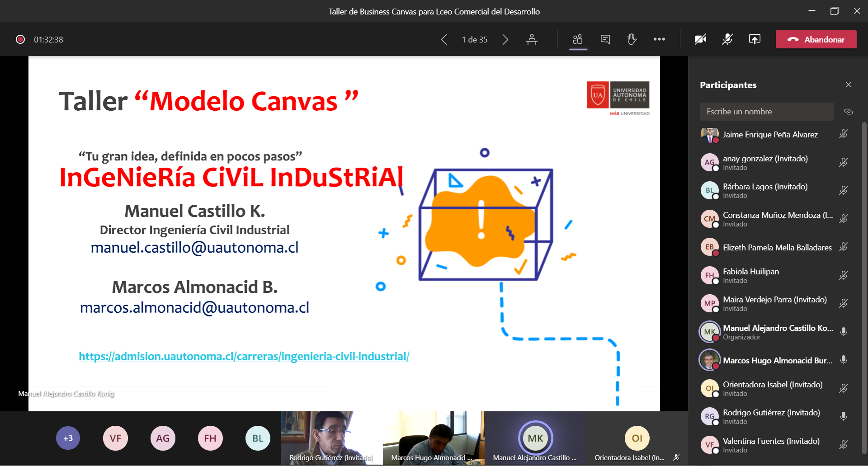
Task: Click mic icon for Fabiola Huilipan
Action: (x=844, y=275)
